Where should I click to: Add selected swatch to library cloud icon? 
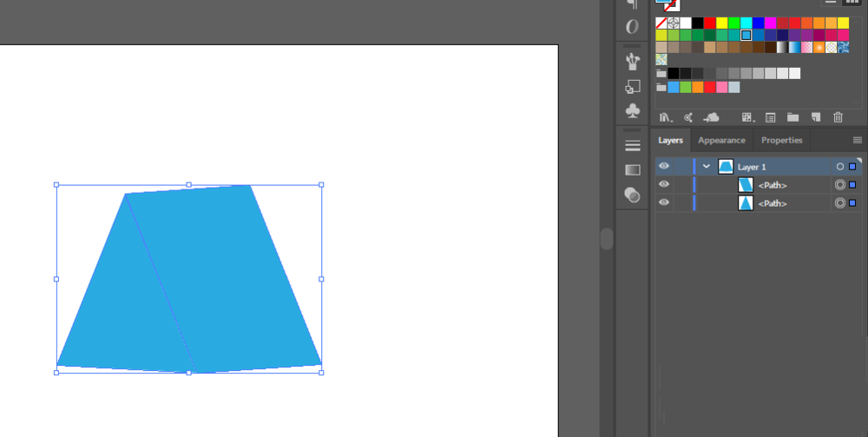(711, 117)
